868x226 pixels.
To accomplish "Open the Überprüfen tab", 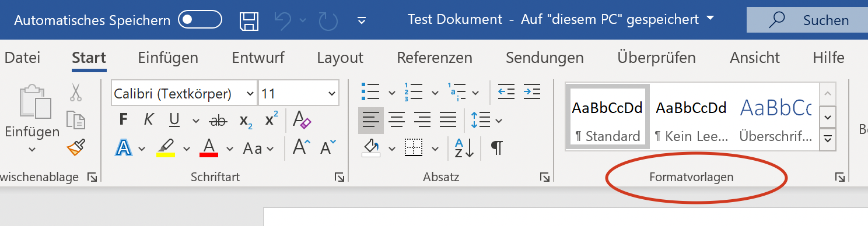I will [656, 58].
